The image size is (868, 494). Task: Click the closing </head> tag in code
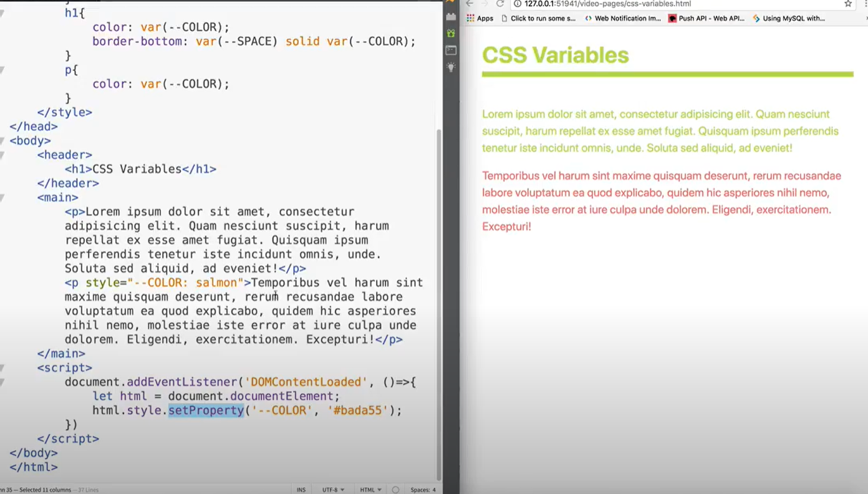[x=33, y=127]
